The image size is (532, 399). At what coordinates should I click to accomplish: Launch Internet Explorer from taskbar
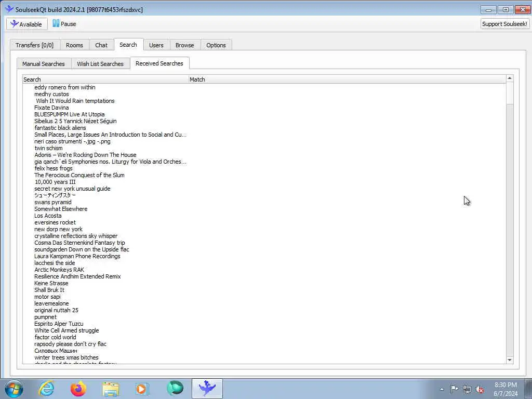[46, 389]
